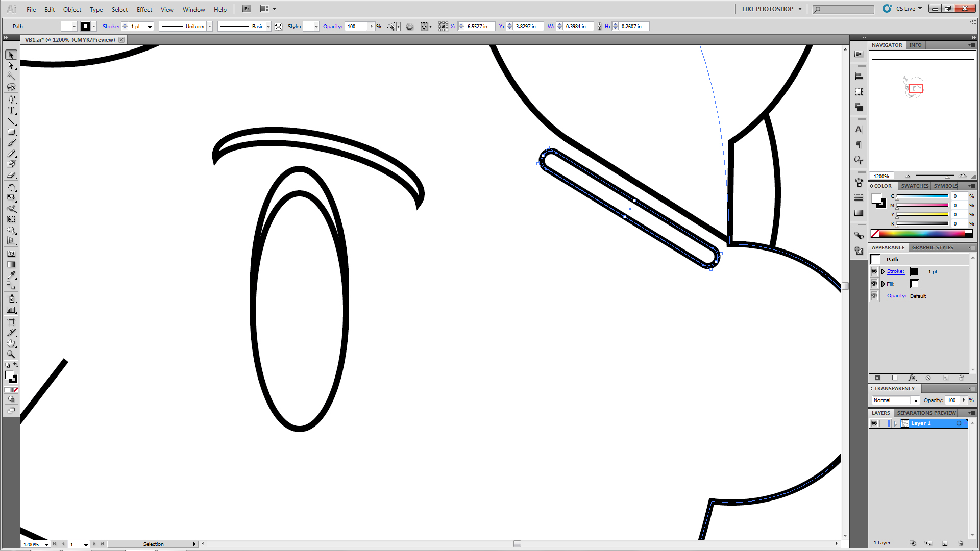Open the Effect menu
Screen dimensions: 980x551
coord(144,9)
